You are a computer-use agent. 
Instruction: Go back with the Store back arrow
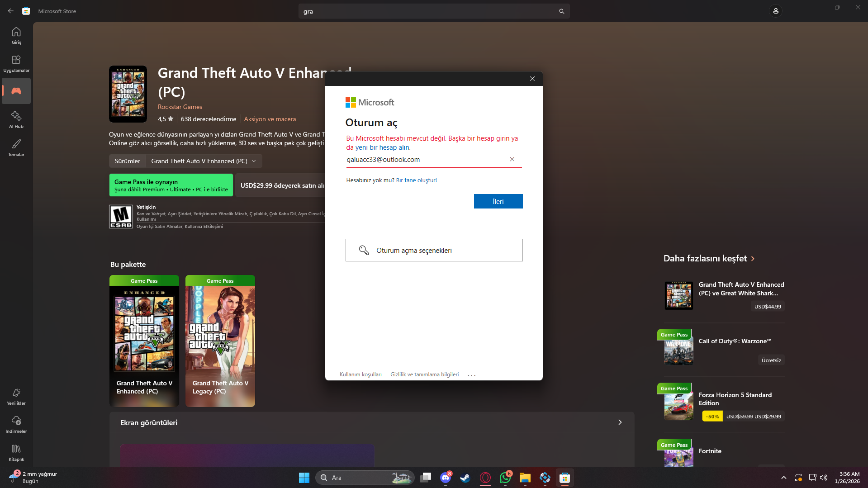(11, 11)
